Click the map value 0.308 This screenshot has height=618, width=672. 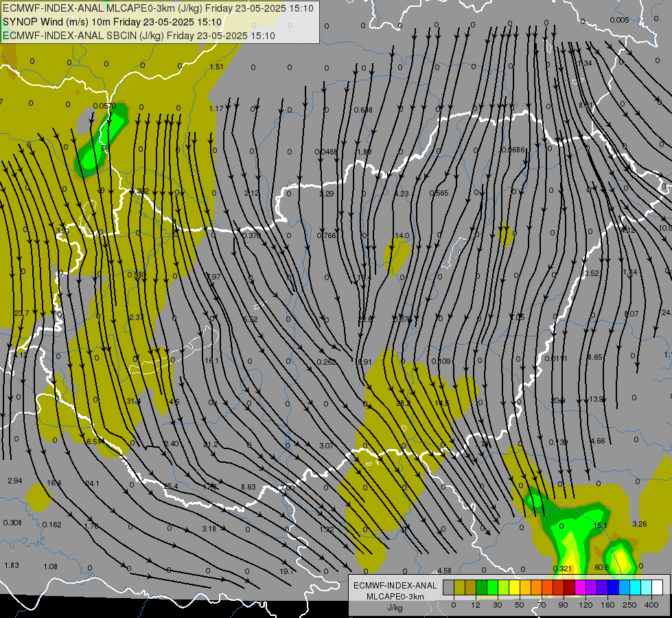[12, 523]
